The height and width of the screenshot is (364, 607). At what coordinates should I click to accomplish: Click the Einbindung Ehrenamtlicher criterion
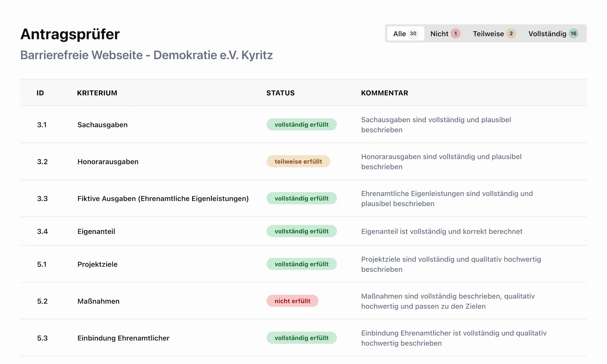point(123,338)
